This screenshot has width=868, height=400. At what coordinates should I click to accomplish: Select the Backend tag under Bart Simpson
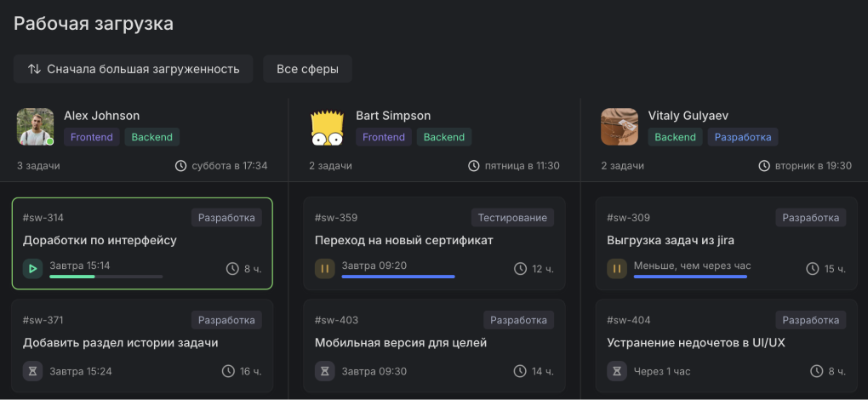444,137
